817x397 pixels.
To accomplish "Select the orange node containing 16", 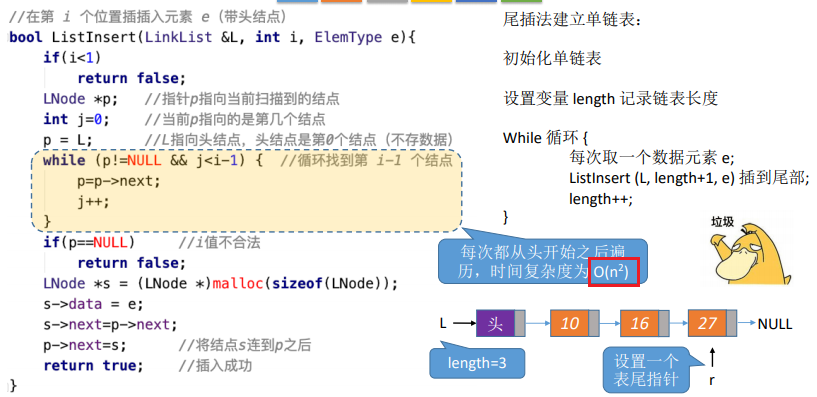I will click(x=645, y=323).
